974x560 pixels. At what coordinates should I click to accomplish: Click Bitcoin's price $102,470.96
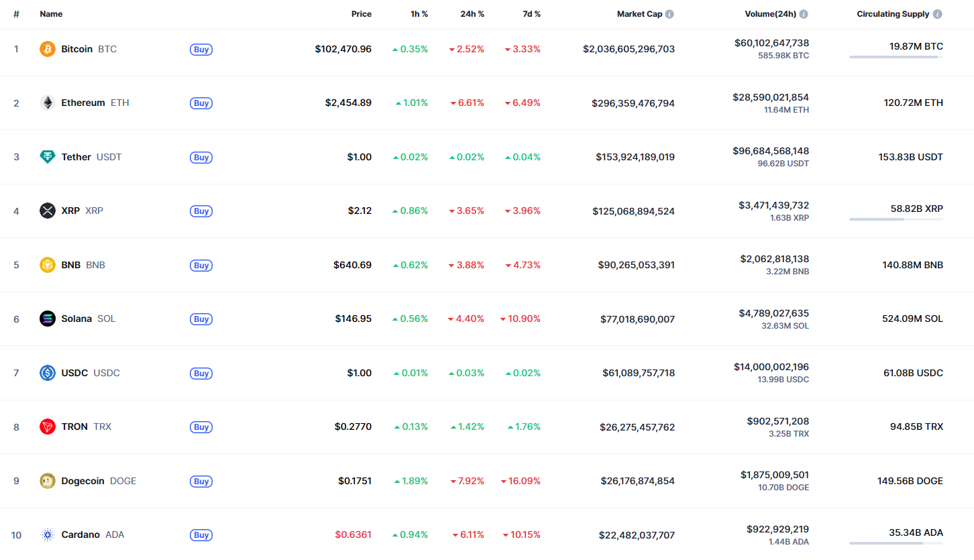pyautogui.click(x=343, y=49)
